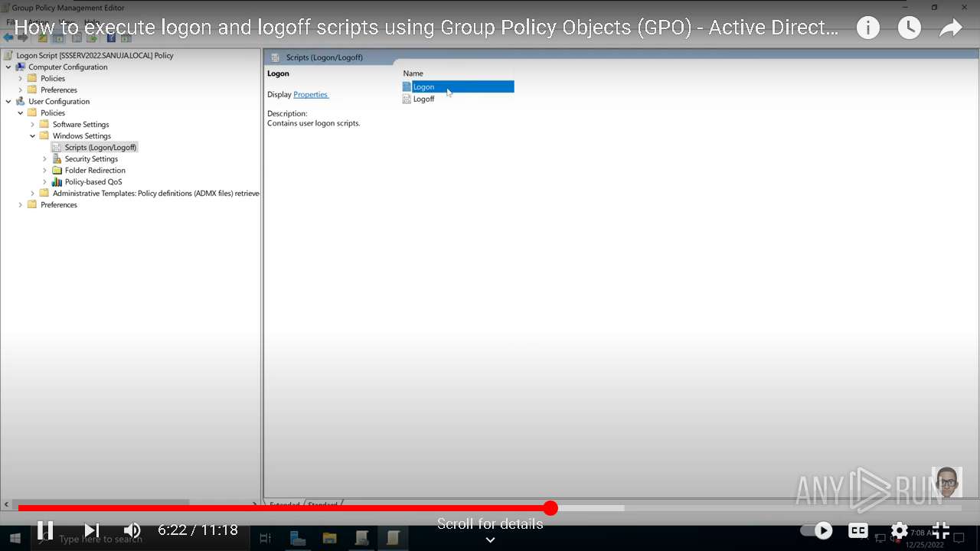The image size is (980, 551).
Task: Expand Preferences under Computer Configuration
Action: (x=21, y=90)
